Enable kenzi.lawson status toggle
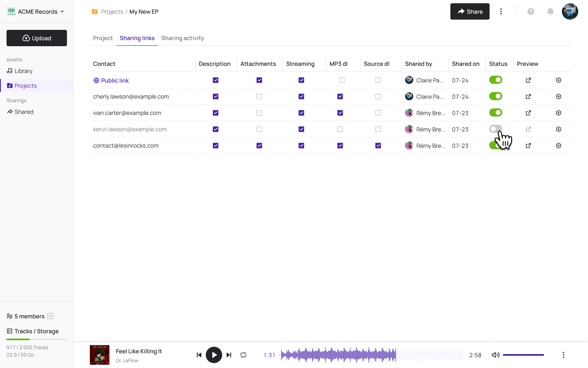The image size is (588, 368). coord(496,129)
